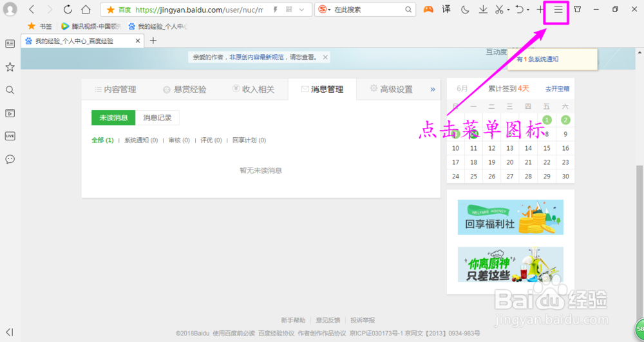
Task: Click the skin shirt icon
Action: coord(578,9)
